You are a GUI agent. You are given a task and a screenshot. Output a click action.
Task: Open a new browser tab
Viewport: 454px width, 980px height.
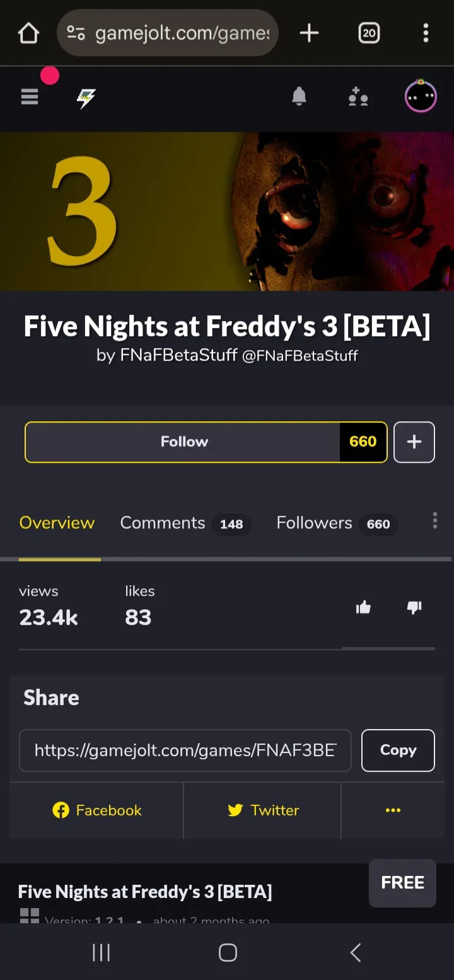[309, 33]
